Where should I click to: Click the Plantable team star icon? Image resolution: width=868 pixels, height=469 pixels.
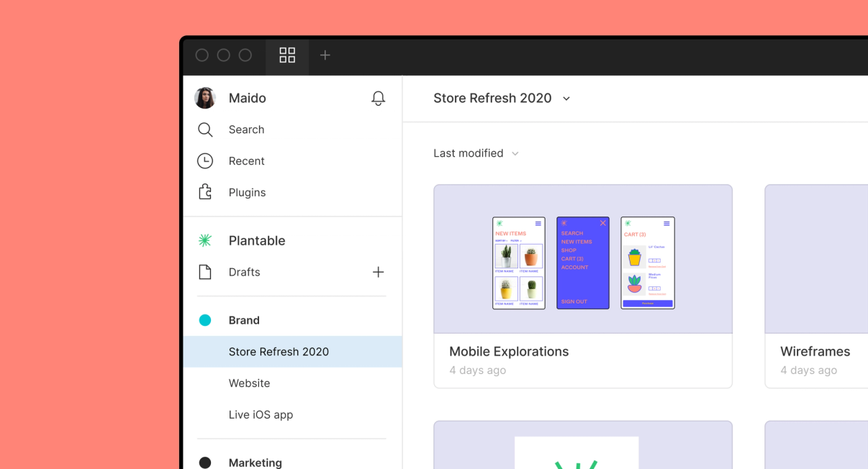[205, 240]
